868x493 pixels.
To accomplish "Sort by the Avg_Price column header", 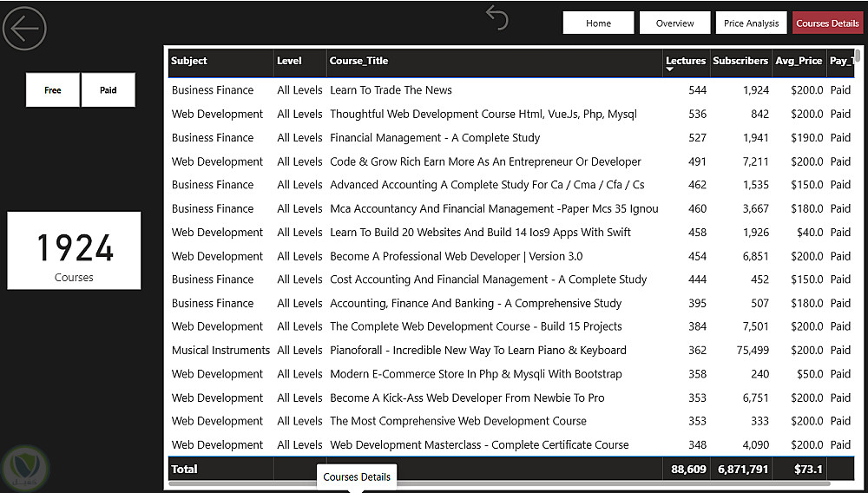I will click(799, 61).
